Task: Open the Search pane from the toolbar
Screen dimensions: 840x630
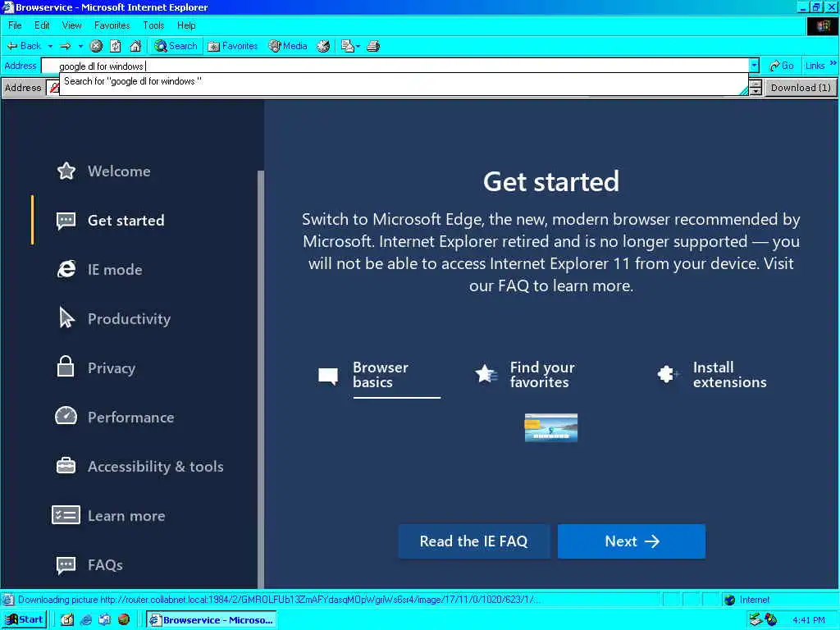Action: pos(176,46)
